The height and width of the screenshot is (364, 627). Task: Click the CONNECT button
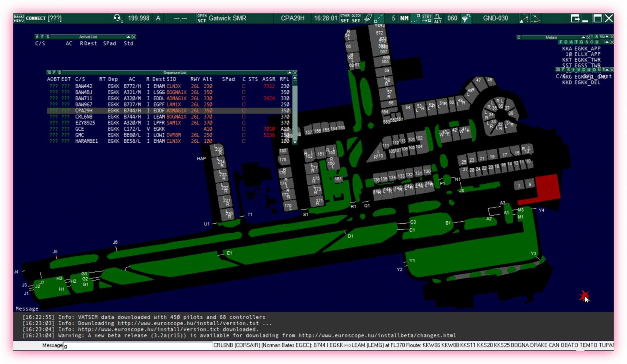point(36,18)
